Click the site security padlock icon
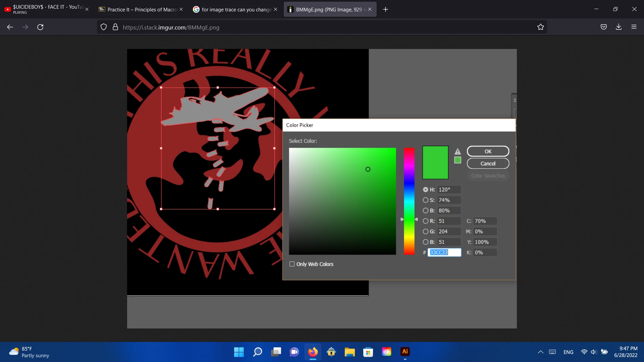The width and height of the screenshot is (644, 362). point(115,27)
